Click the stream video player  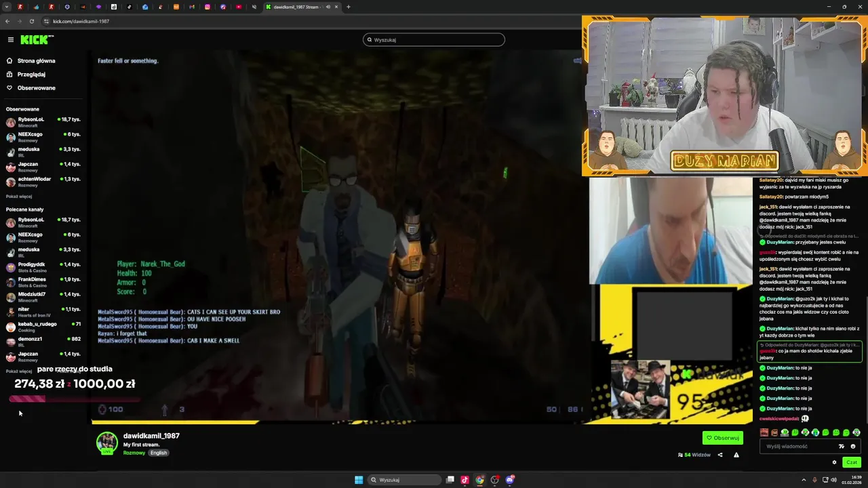337,237
